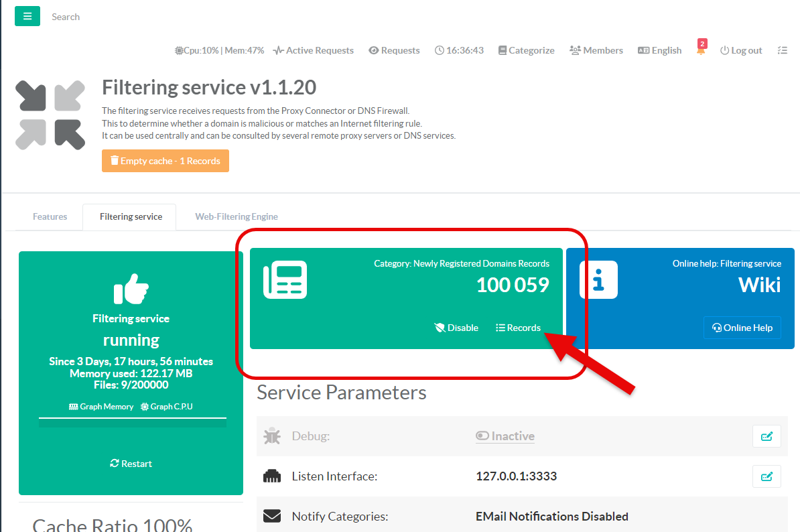Click the notification bell icon
Screen dimensions: 800x532
coord(701,51)
